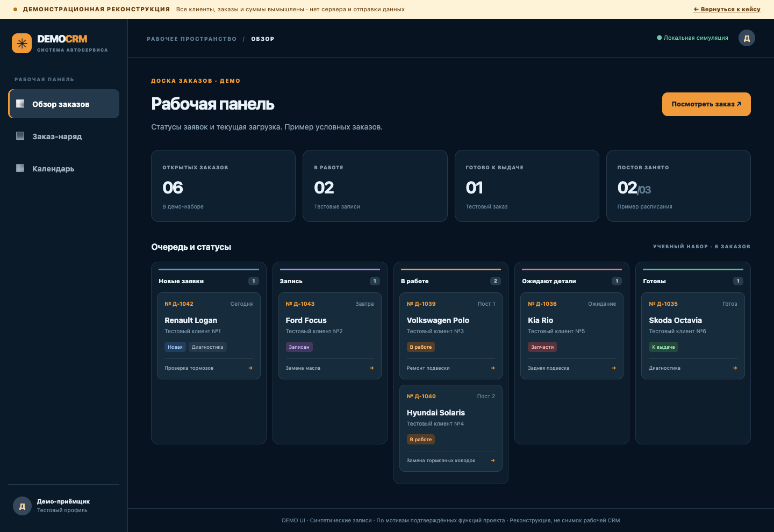This screenshot has height=532, width=774.
Task: Click Рабочее пространство breadcrumb
Action: point(192,39)
